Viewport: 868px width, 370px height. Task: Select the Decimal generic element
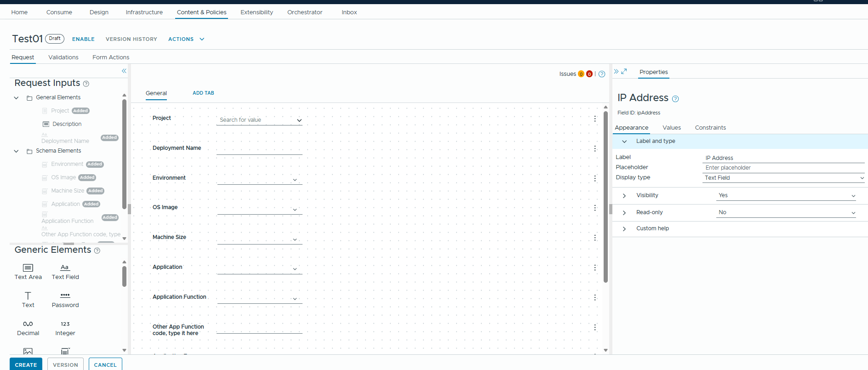[x=28, y=328]
